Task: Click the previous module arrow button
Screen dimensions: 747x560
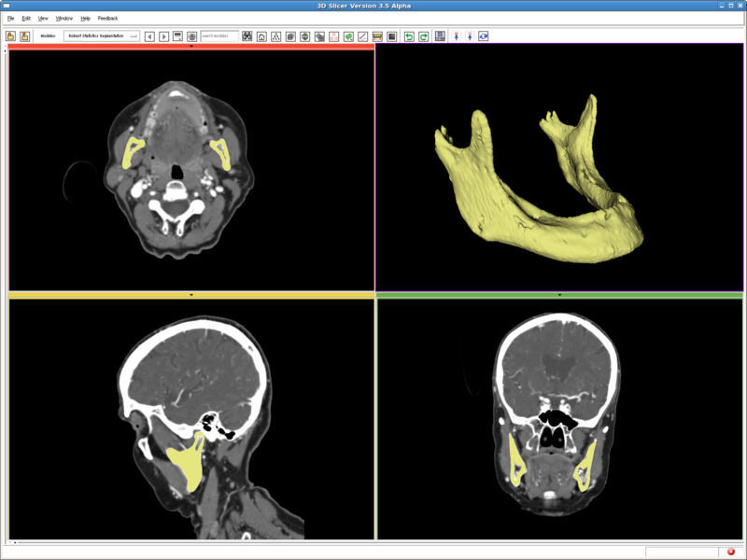Action: (x=150, y=35)
